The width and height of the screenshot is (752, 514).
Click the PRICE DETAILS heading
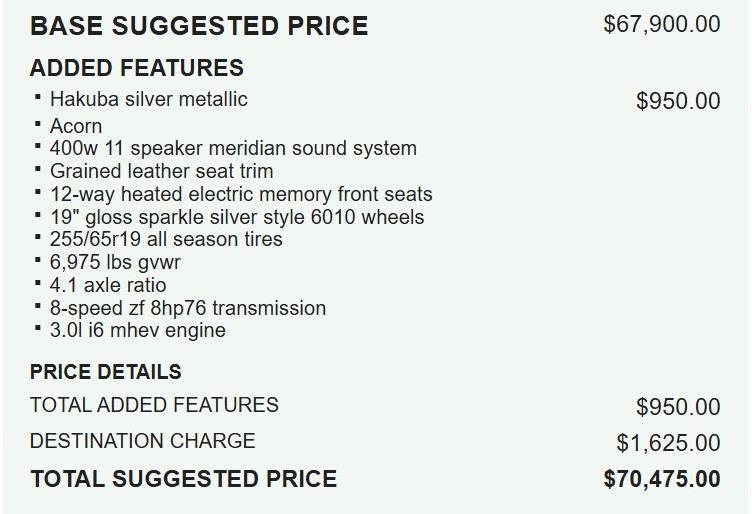(x=106, y=372)
